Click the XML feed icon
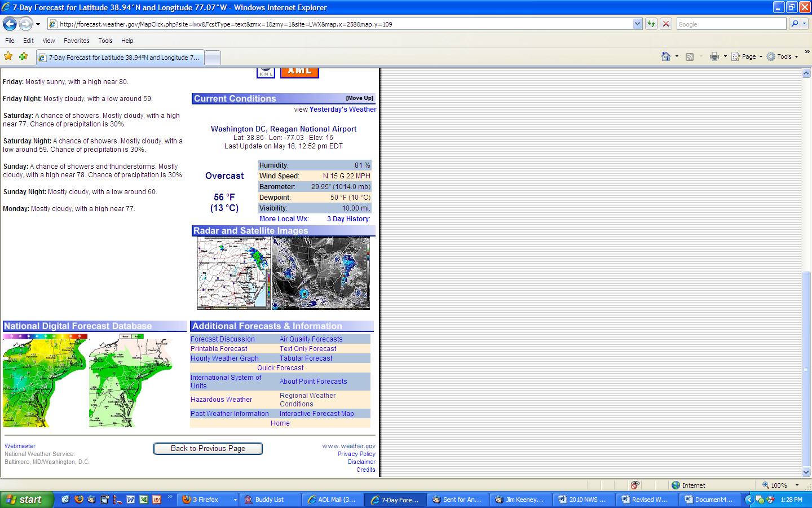Image resolution: width=812 pixels, height=508 pixels. [x=299, y=72]
